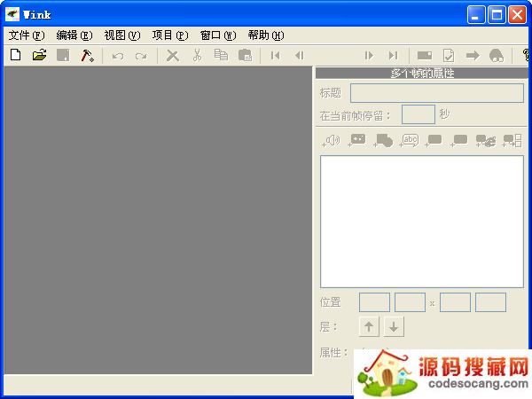Screen dimensions: 532x399
Task: Jump to first frame button
Action: (x=276, y=55)
